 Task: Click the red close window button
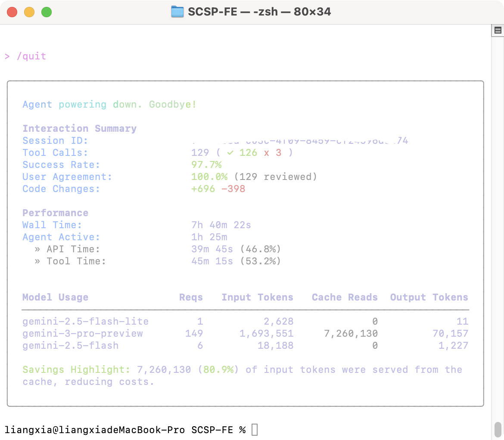coord(12,12)
